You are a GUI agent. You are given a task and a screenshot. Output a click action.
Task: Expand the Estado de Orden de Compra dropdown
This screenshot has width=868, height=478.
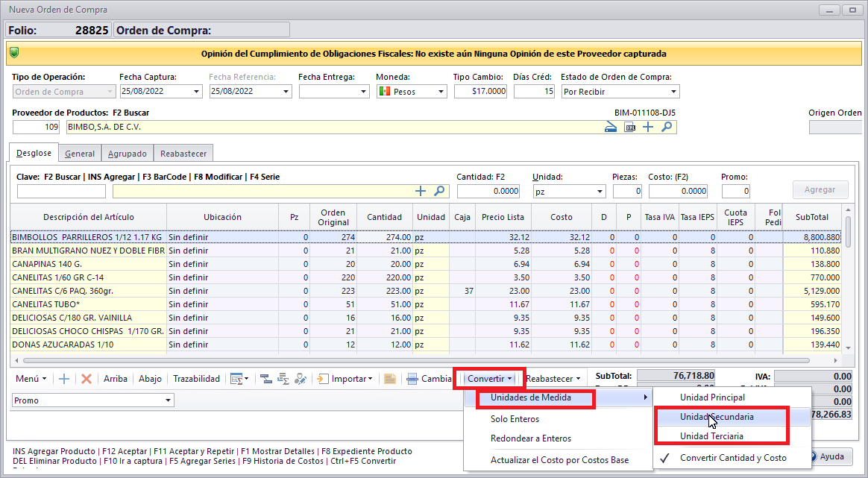coord(673,92)
